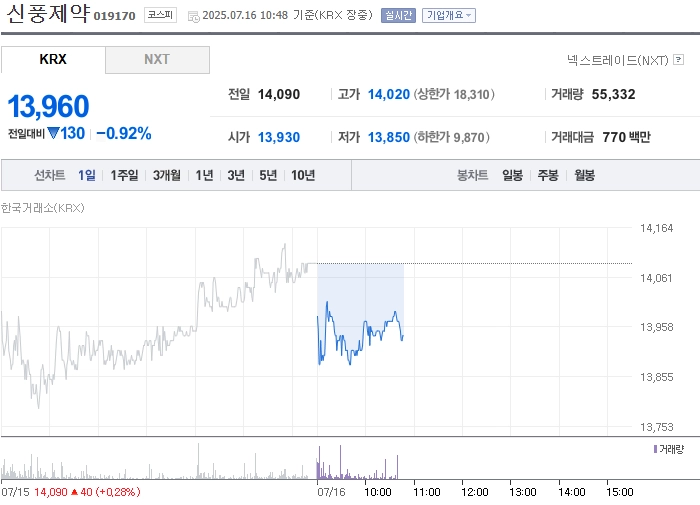The height and width of the screenshot is (505, 700).
Task: Click the 한국거래소(KRX) chart label
Action: (42, 208)
